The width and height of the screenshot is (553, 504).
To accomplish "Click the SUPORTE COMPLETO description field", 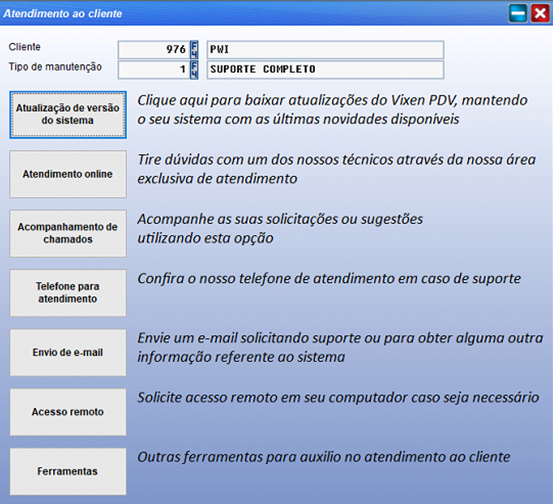I will tap(325, 69).
